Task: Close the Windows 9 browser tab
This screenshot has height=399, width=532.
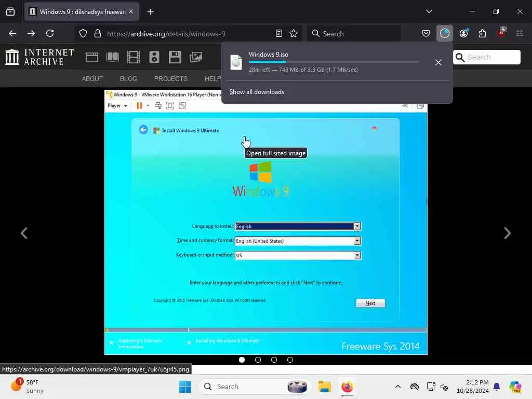Action: point(131,12)
